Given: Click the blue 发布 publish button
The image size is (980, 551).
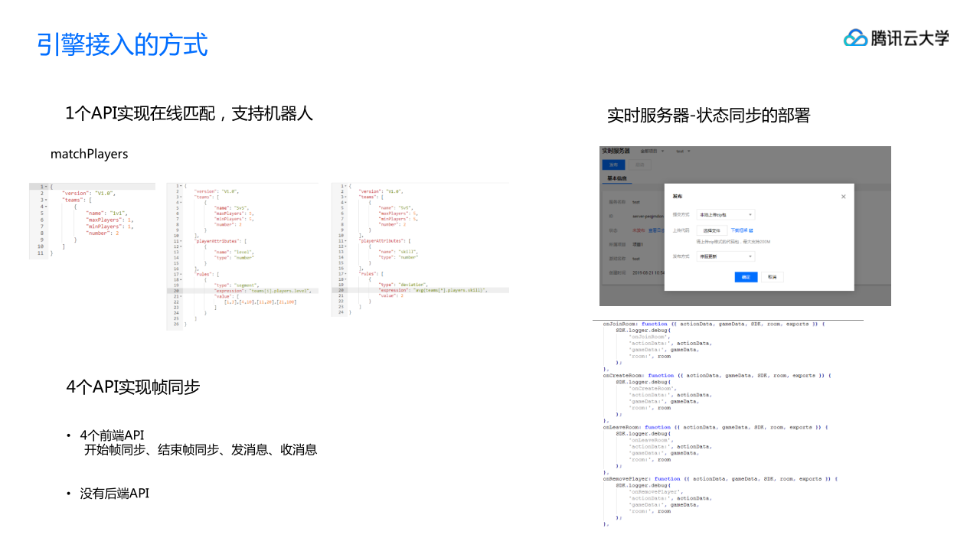Looking at the screenshot, I should pyautogui.click(x=612, y=165).
